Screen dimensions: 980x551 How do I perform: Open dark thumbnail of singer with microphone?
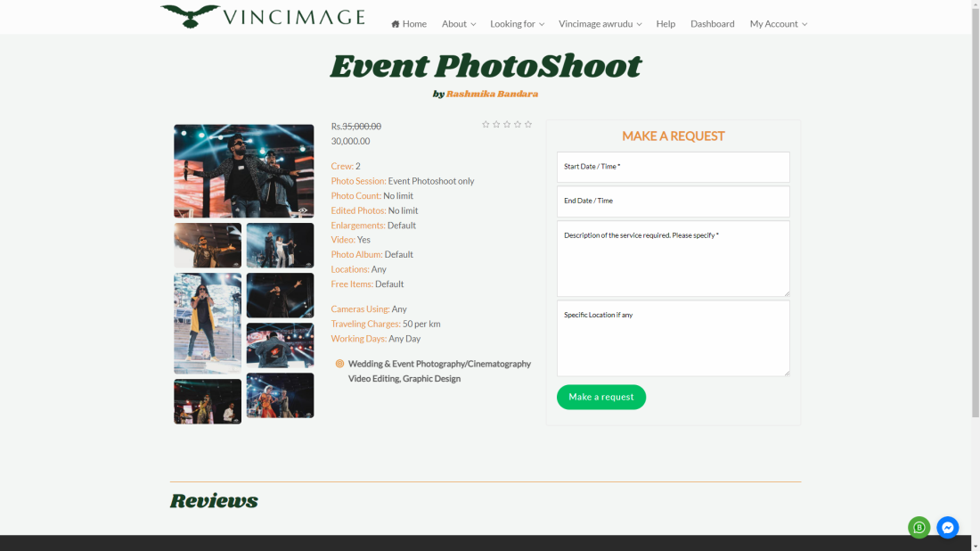coord(280,295)
